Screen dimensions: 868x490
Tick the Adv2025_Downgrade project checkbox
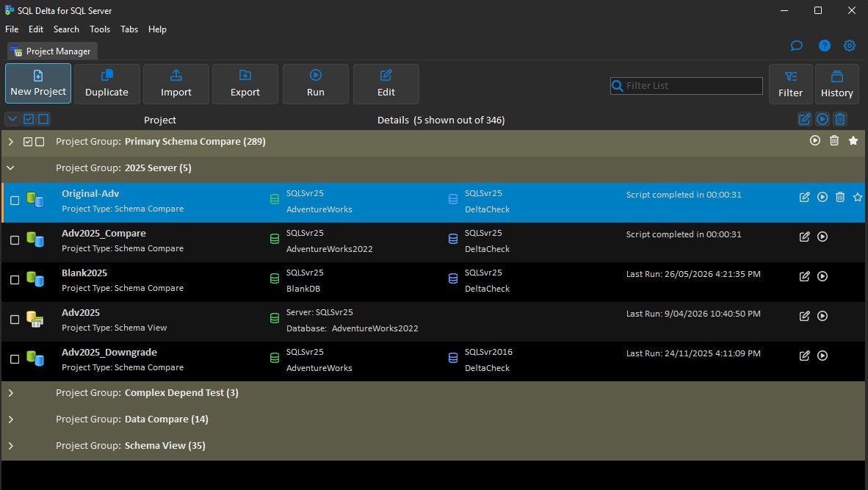[x=15, y=359]
